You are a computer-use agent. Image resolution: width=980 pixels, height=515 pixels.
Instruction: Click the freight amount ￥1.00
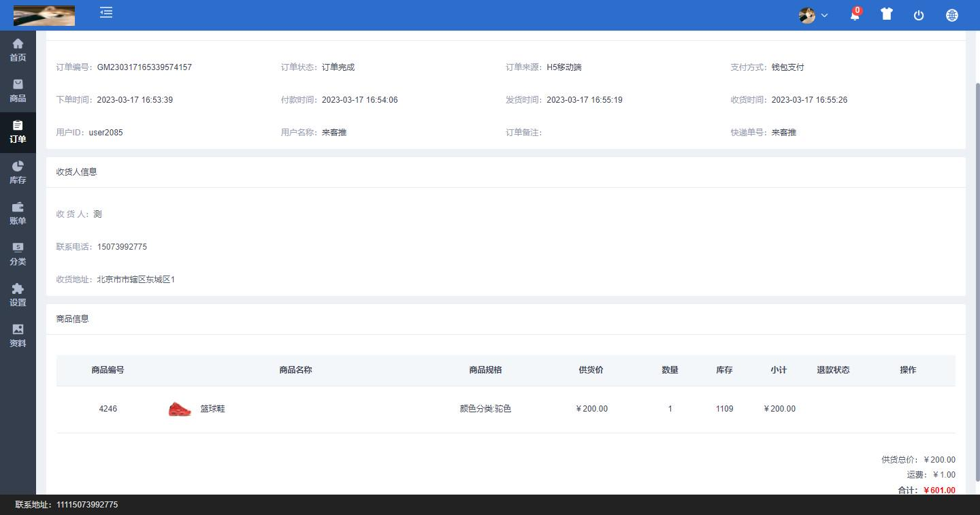click(944, 475)
